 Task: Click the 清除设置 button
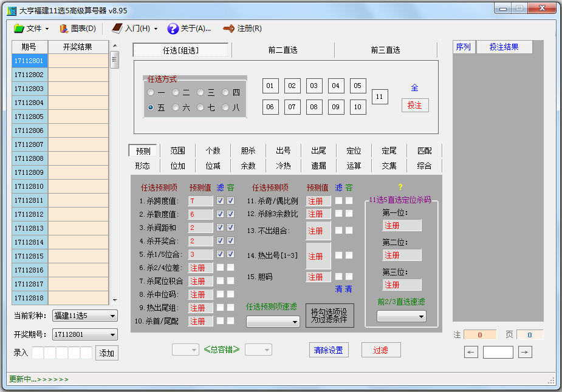(x=329, y=350)
